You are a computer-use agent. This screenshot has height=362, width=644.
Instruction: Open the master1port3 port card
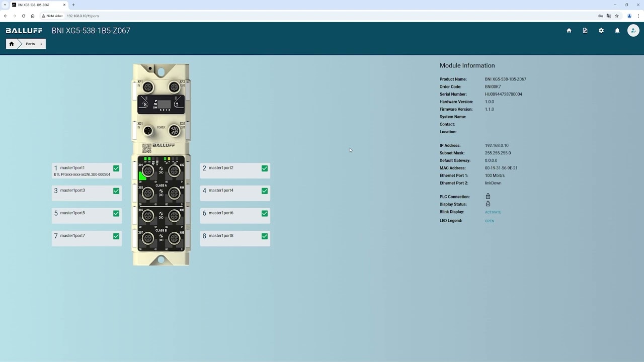(x=87, y=193)
